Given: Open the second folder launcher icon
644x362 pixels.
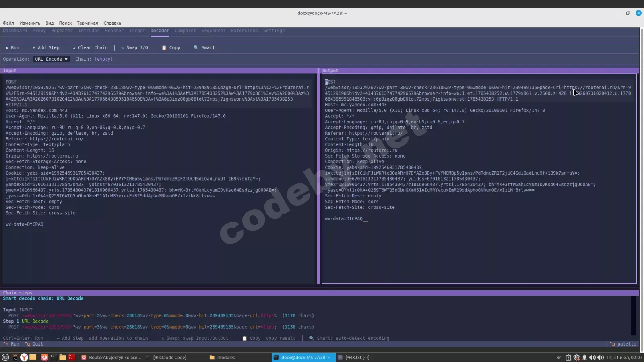Looking at the screenshot, I should click(62, 357).
